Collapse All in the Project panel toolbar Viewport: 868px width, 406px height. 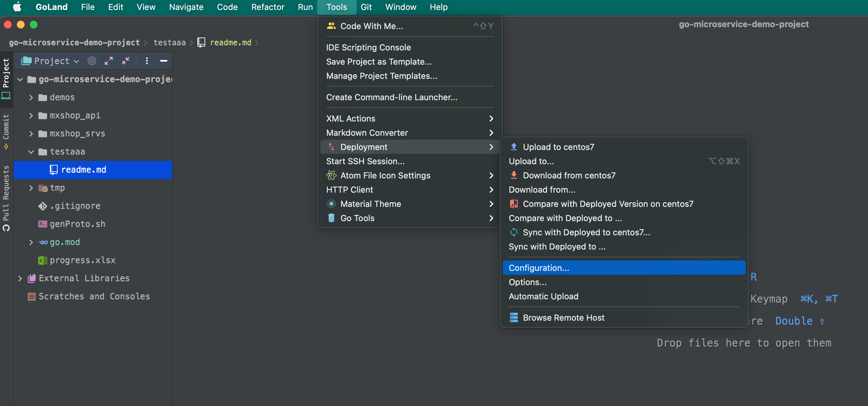pos(125,61)
